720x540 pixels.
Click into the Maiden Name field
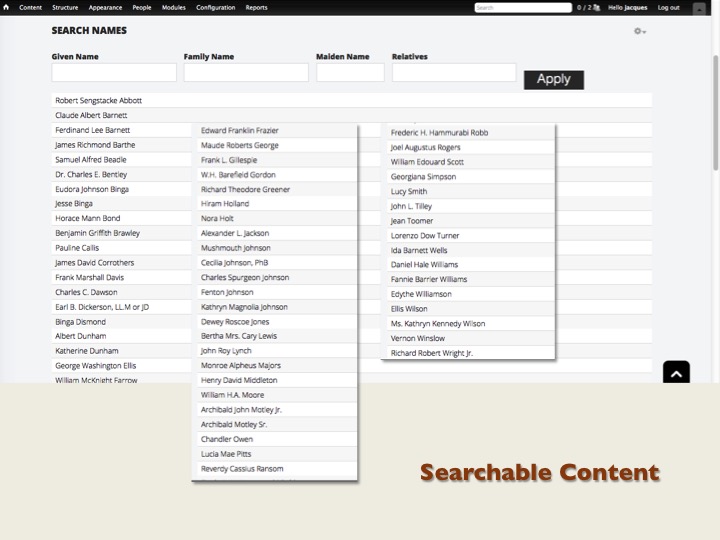(350, 73)
